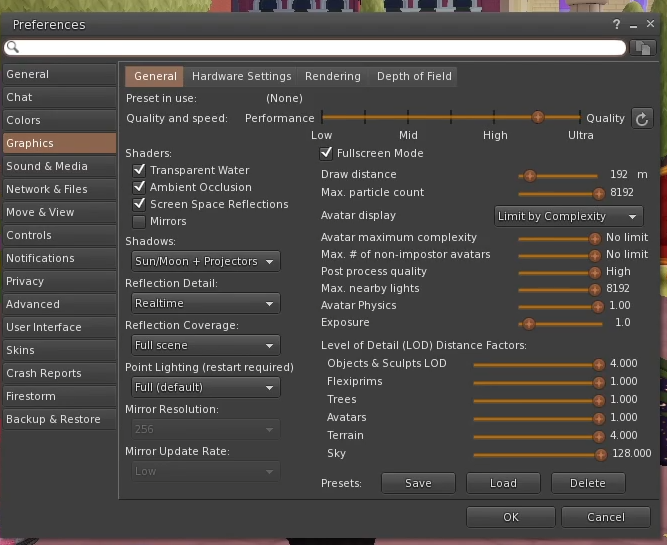
Task: Open Crash Reports preferences
Action: click(59, 373)
